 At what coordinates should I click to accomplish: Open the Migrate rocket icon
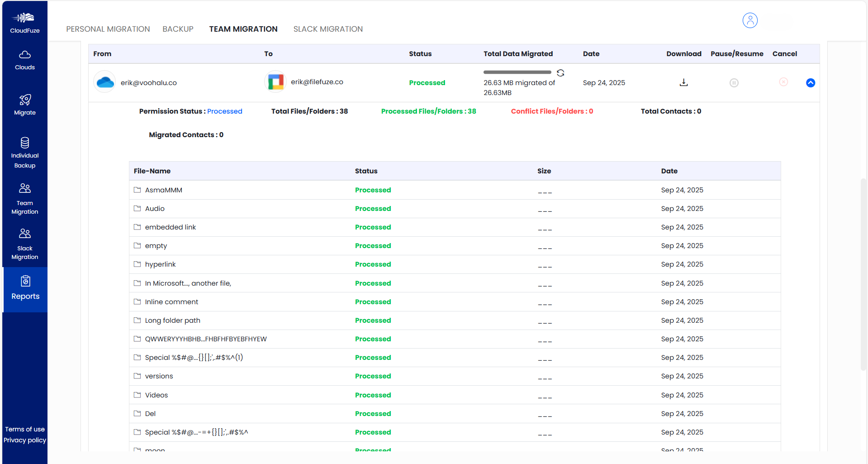coord(25,100)
